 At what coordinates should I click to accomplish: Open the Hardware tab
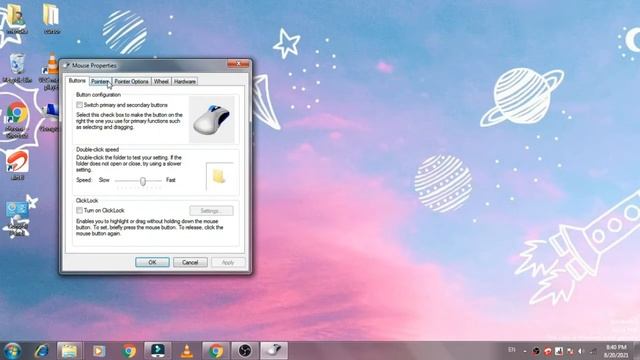pyautogui.click(x=185, y=82)
